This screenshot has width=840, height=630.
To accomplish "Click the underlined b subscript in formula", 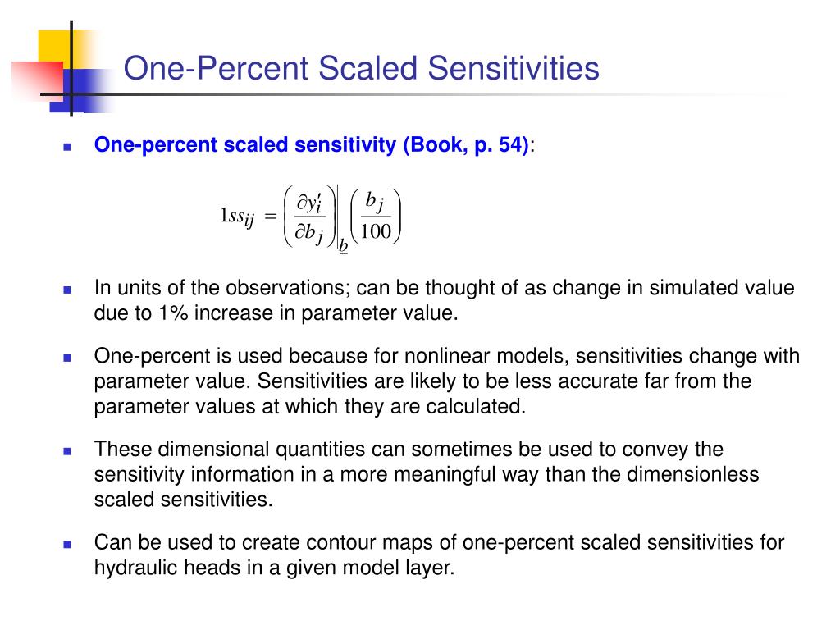I will tap(344, 246).
